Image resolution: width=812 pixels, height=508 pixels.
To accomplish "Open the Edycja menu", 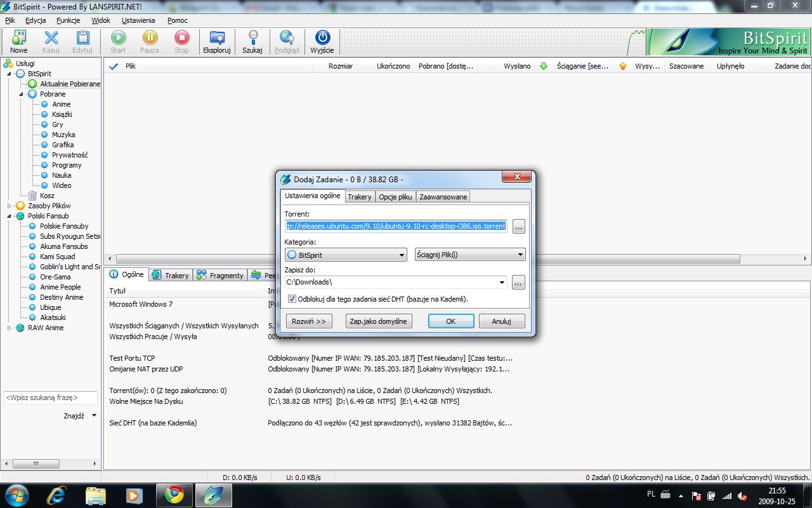I will click(36, 20).
